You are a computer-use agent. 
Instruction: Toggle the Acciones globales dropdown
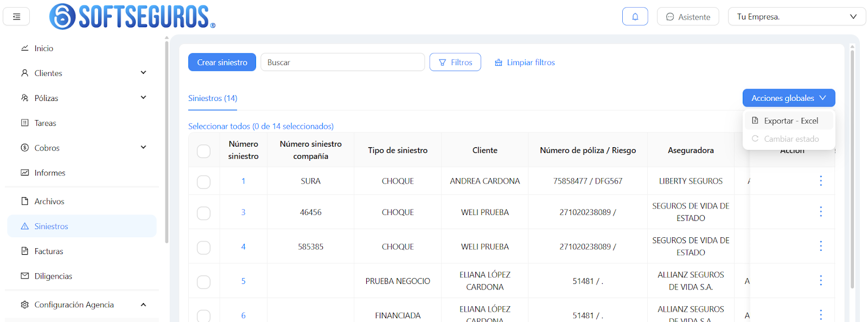pyautogui.click(x=788, y=98)
